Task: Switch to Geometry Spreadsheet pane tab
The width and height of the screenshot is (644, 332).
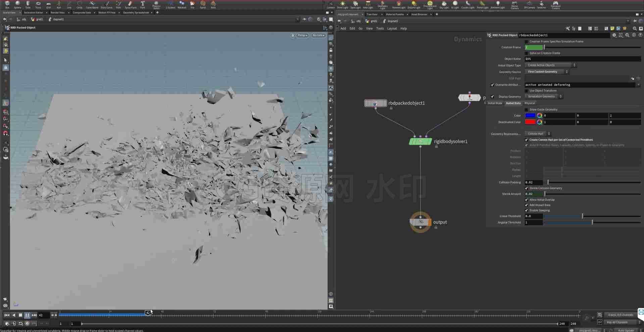Action: click(x=136, y=12)
